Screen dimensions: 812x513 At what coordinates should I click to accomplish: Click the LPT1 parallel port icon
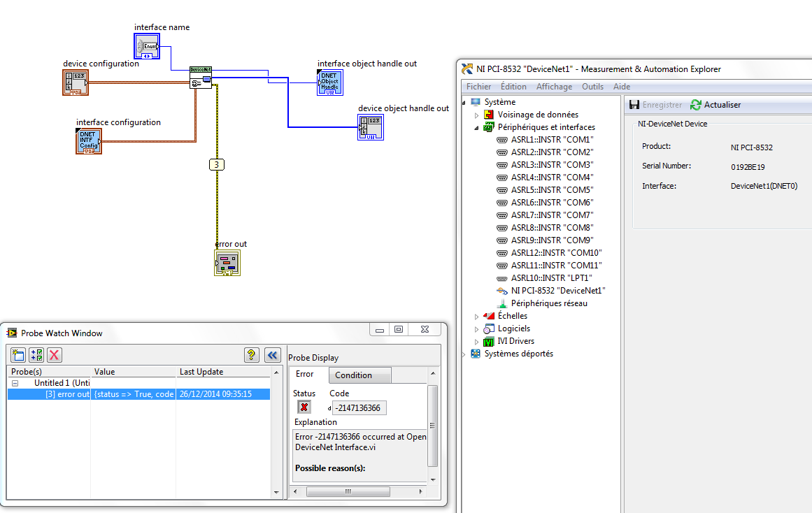tap(501, 278)
